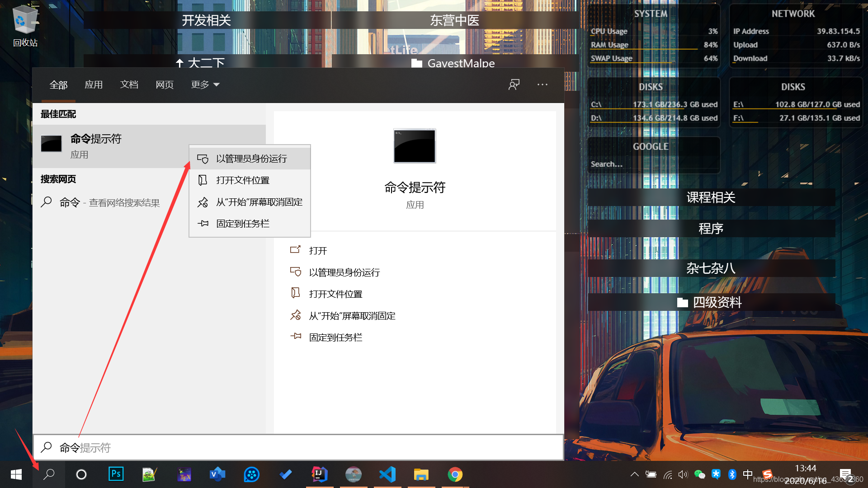Click 打开 in the right preview panel
868x488 pixels.
click(x=318, y=250)
